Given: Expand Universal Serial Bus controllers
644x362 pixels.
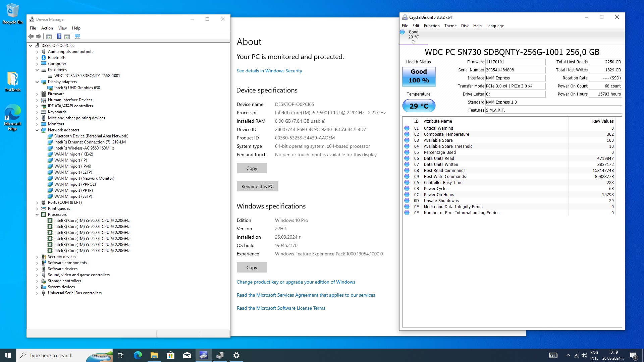Looking at the screenshot, I should [37, 293].
